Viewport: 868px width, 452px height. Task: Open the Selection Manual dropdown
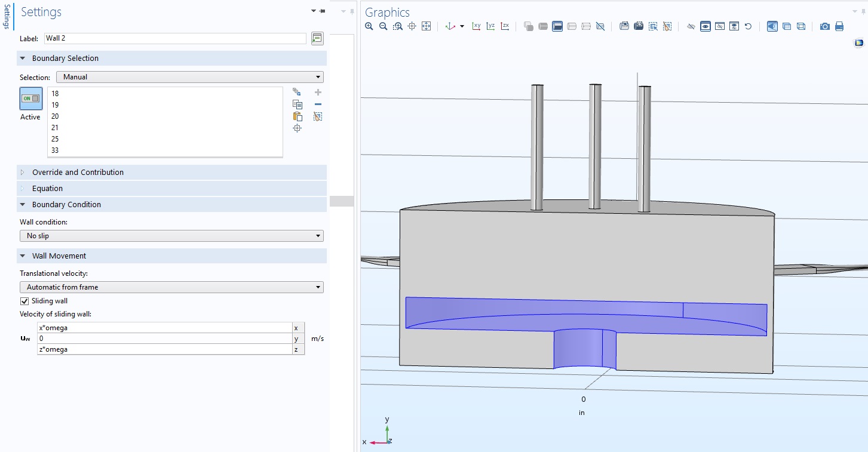coord(189,77)
